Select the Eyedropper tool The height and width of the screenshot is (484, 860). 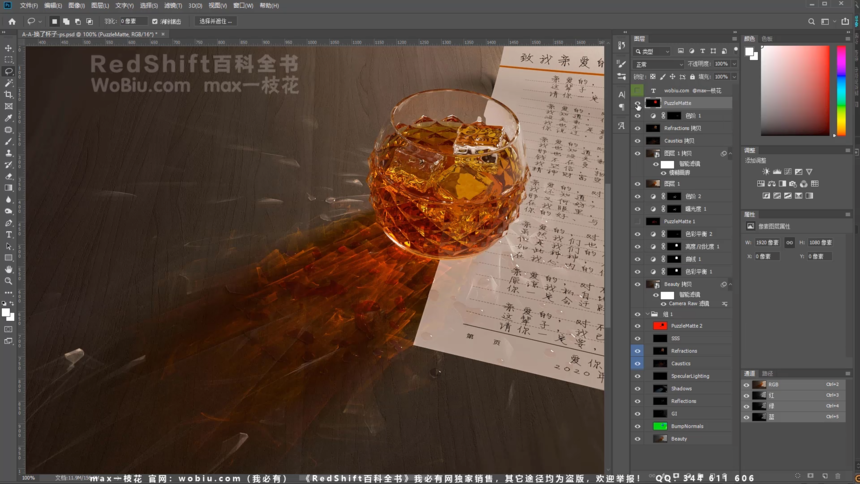(x=8, y=118)
